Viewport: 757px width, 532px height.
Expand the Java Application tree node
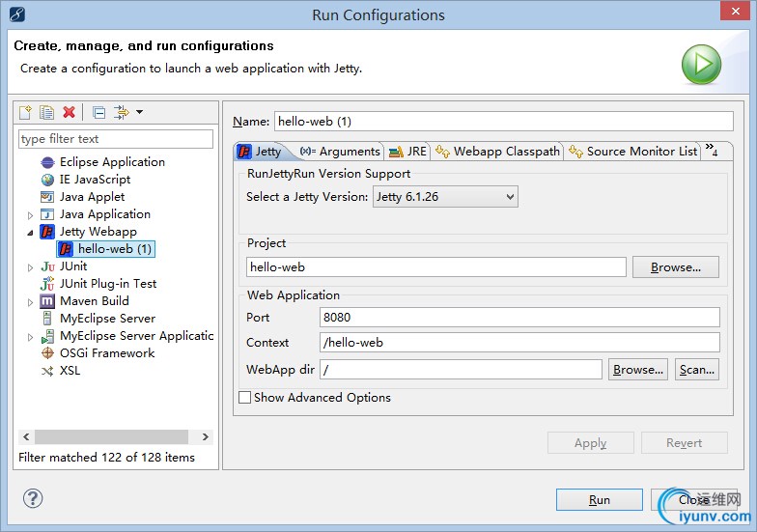30,215
